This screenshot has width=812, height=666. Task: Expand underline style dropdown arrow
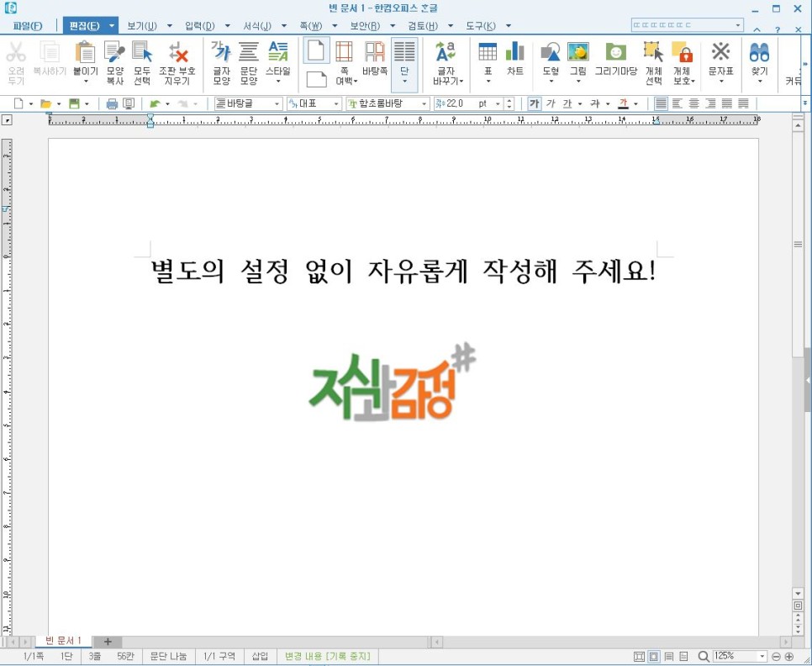(579, 104)
